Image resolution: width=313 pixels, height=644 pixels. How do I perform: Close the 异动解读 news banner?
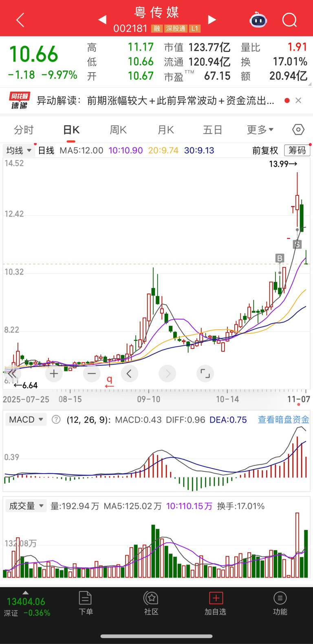pos(298,100)
